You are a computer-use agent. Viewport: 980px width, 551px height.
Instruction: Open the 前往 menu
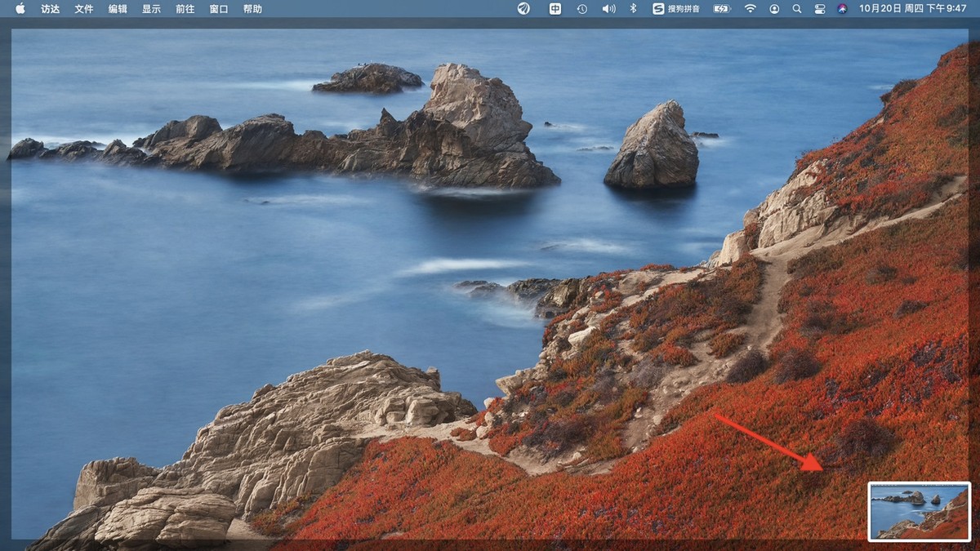[185, 9]
